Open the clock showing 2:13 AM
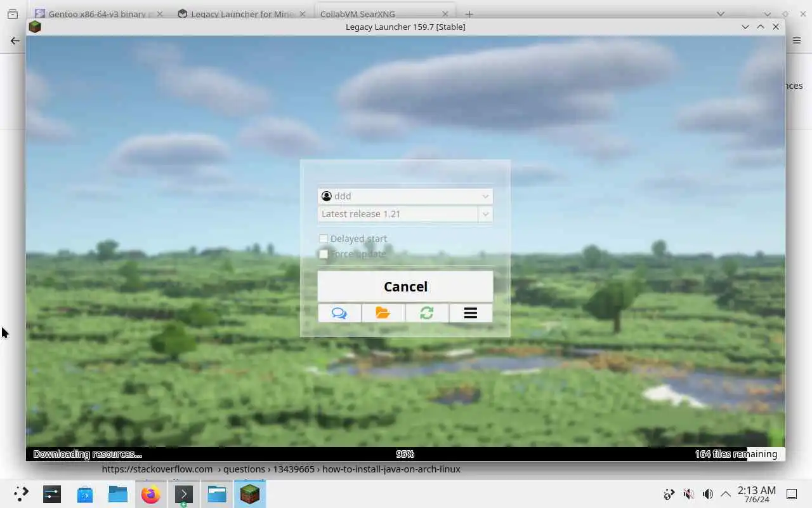 tap(756, 494)
